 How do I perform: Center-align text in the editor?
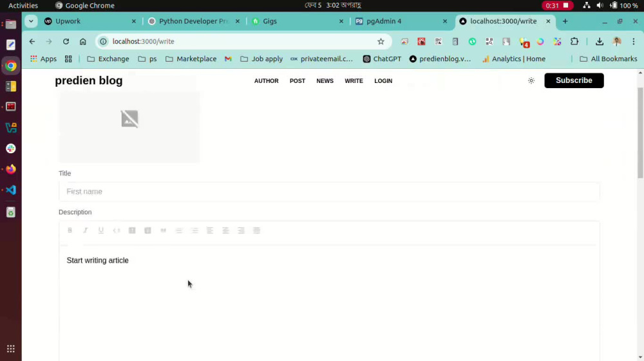[x=225, y=230]
